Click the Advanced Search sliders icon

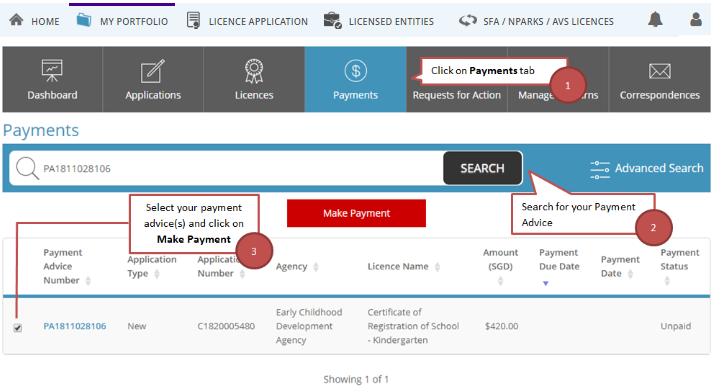pos(600,169)
